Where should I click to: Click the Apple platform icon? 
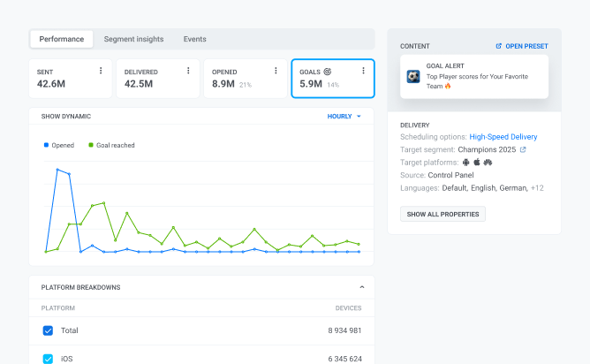(x=477, y=163)
